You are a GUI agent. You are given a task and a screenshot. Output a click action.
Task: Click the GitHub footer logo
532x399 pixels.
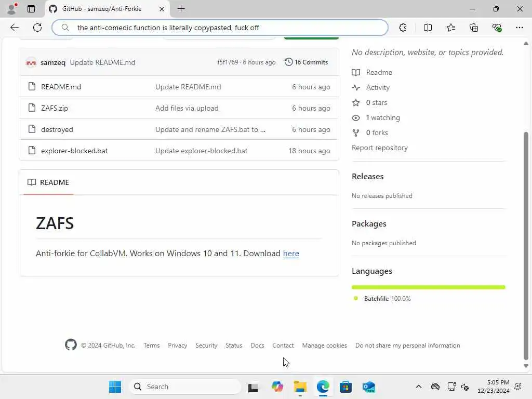pyautogui.click(x=71, y=345)
